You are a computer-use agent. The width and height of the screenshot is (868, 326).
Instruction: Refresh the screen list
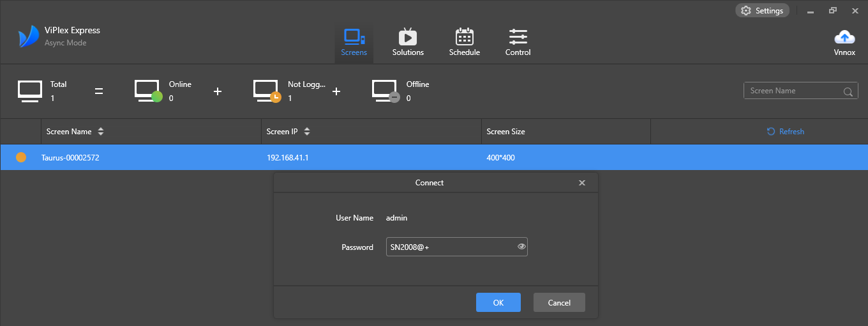click(786, 132)
